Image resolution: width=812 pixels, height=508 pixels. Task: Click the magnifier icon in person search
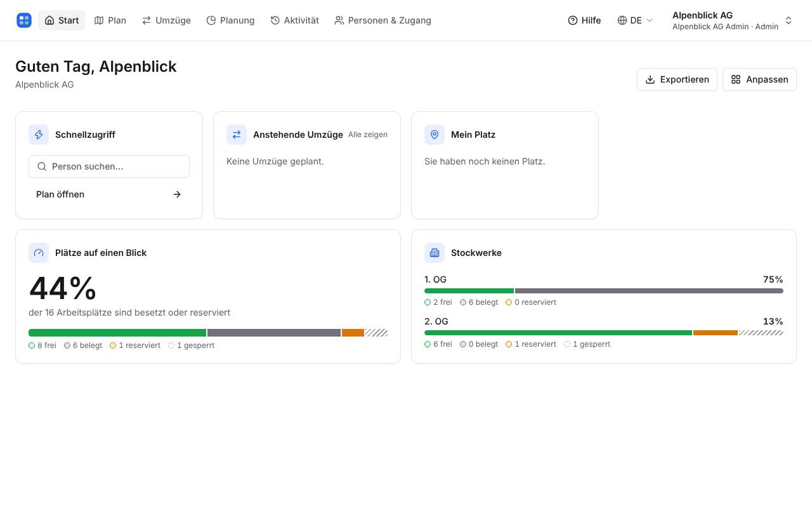click(x=42, y=166)
